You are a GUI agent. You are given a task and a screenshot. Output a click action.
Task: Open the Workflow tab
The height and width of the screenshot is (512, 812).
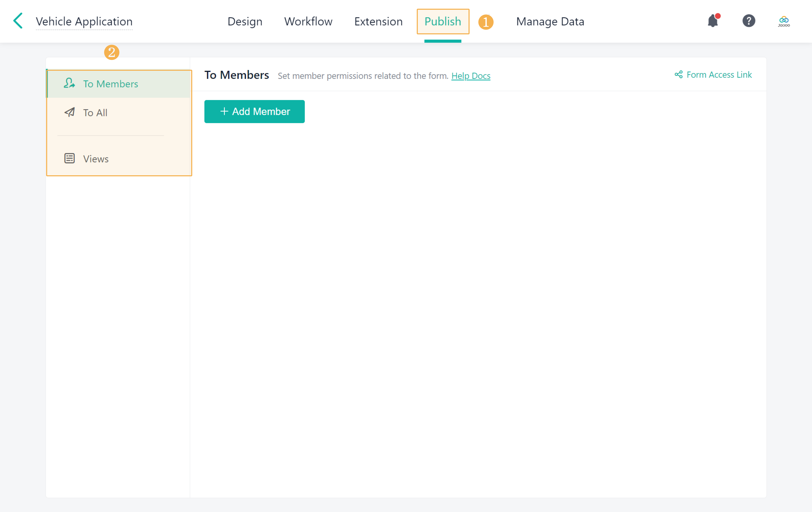(308, 22)
